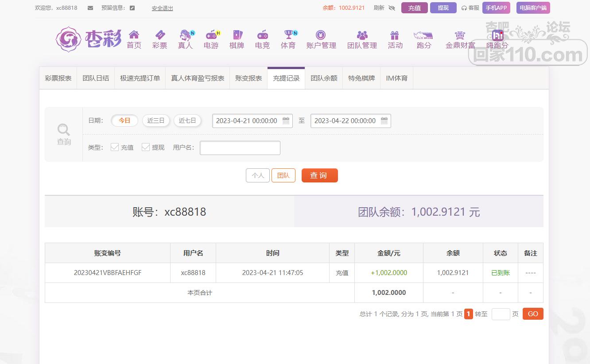
Task: Click the envelope messages icon
Action: click(90, 8)
